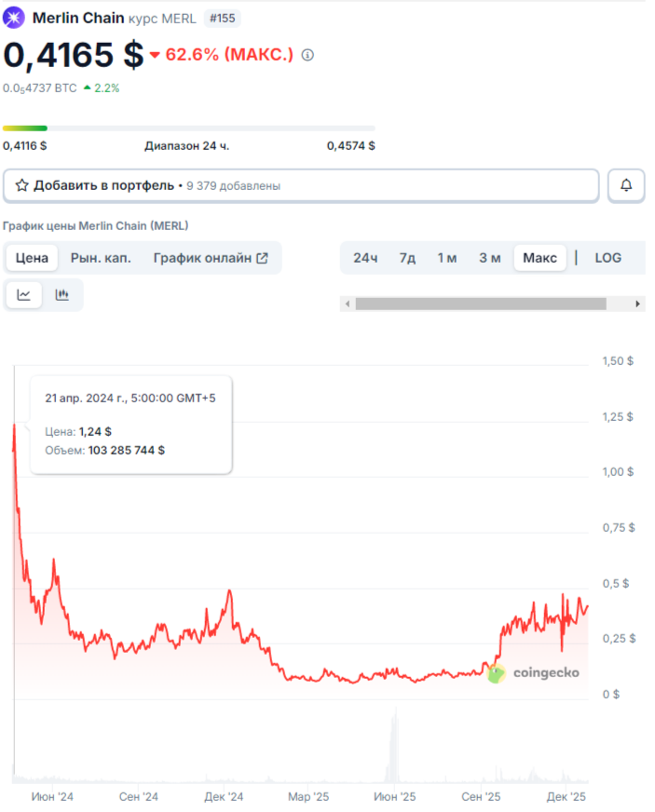This screenshot has height=812, width=655.
Task: Click the Мар '25 axis label
Action: coord(308,796)
